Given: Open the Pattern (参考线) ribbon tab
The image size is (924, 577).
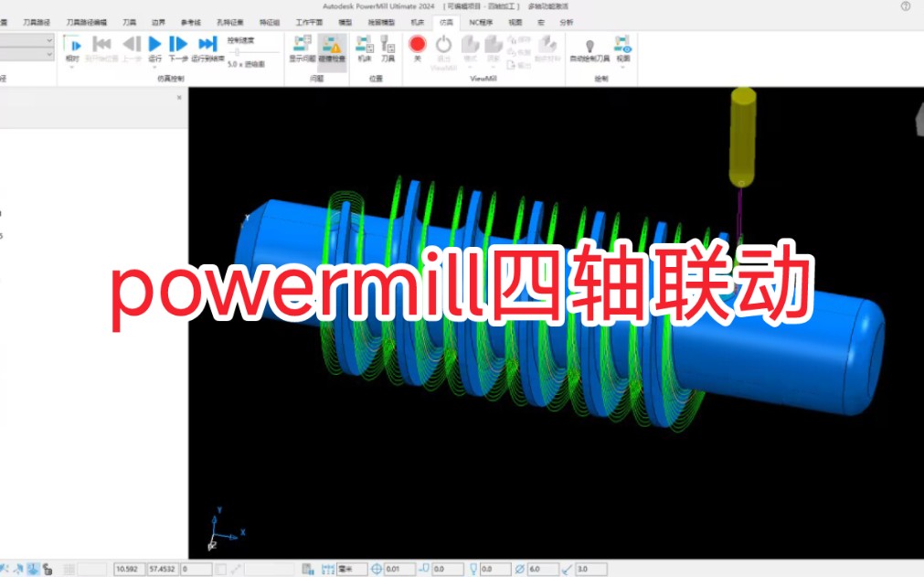Looking at the screenshot, I should click(x=191, y=22).
